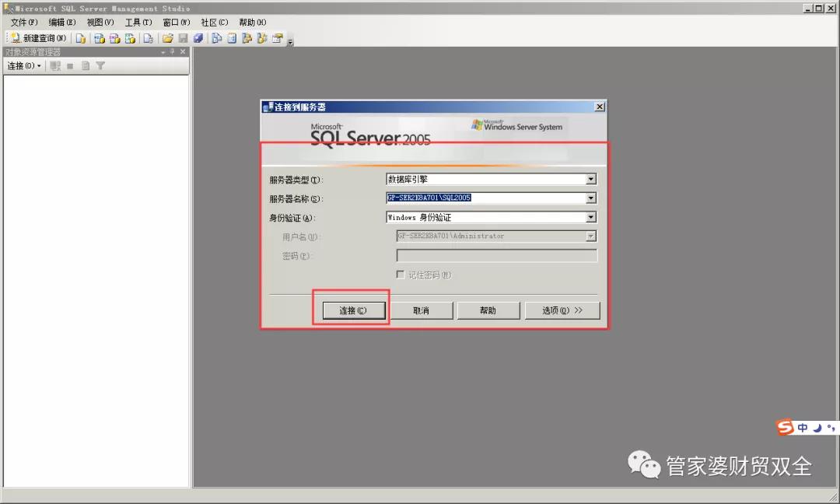Minimize the Management Studio window
The width and height of the screenshot is (840, 504).
(808, 8)
